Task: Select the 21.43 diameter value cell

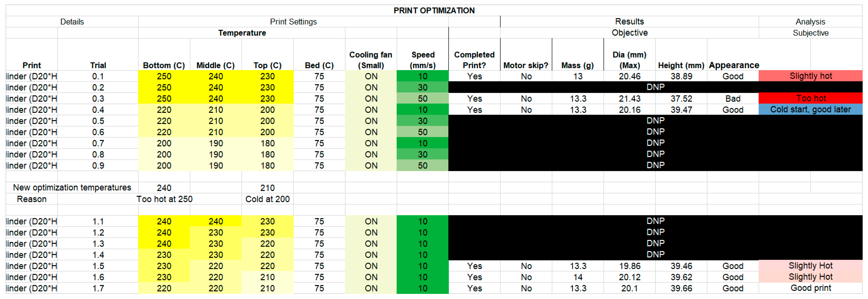Action: pyautogui.click(x=629, y=98)
